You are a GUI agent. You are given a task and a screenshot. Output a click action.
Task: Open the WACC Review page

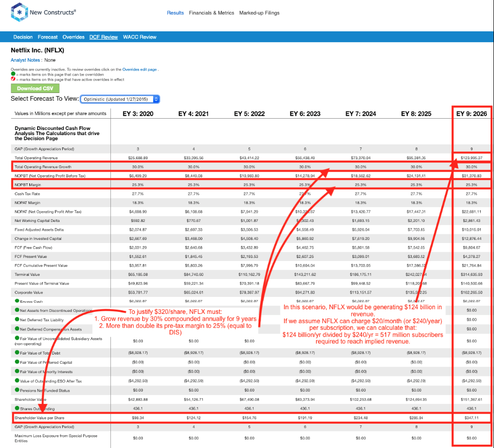pyautogui.click(x=140, y=37)
